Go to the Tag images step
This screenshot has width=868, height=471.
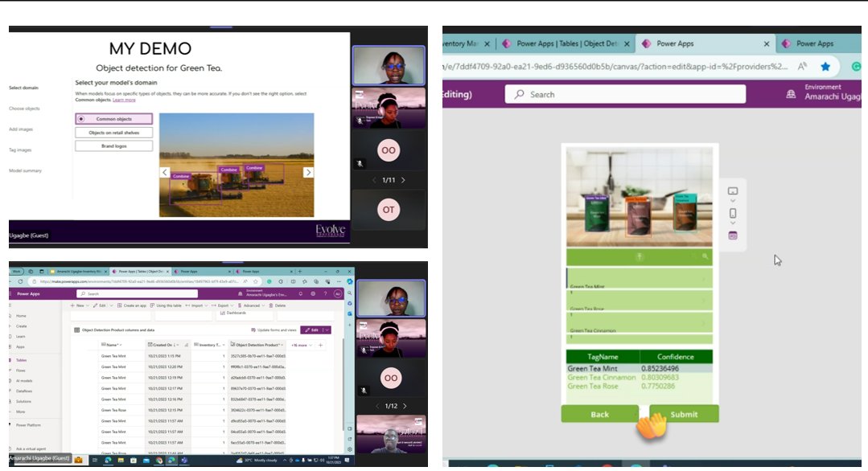coord(20,149)
